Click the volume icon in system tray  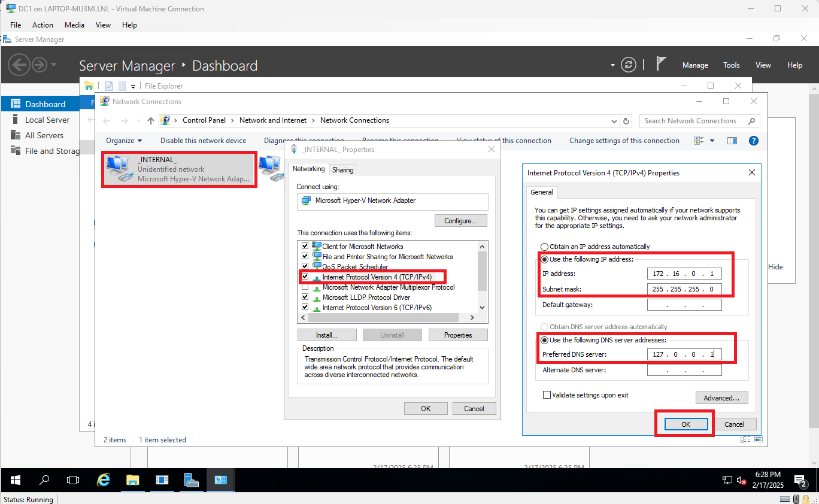(741, 480)
